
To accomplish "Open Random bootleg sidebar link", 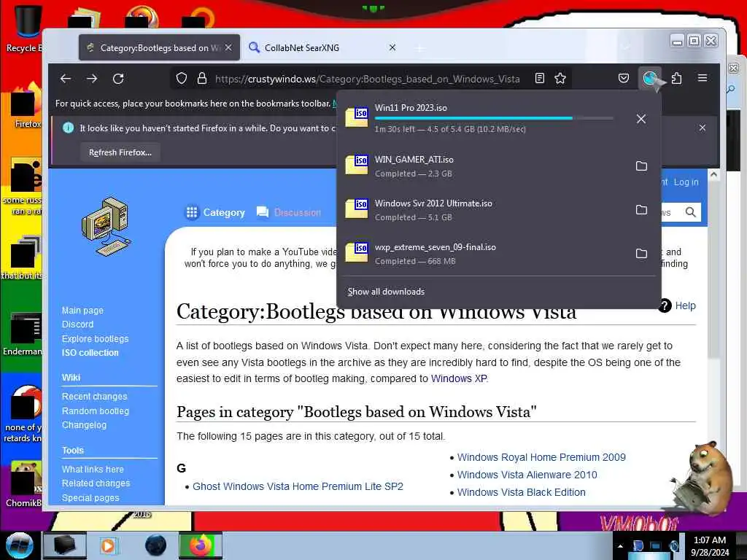I will [96, 411].
